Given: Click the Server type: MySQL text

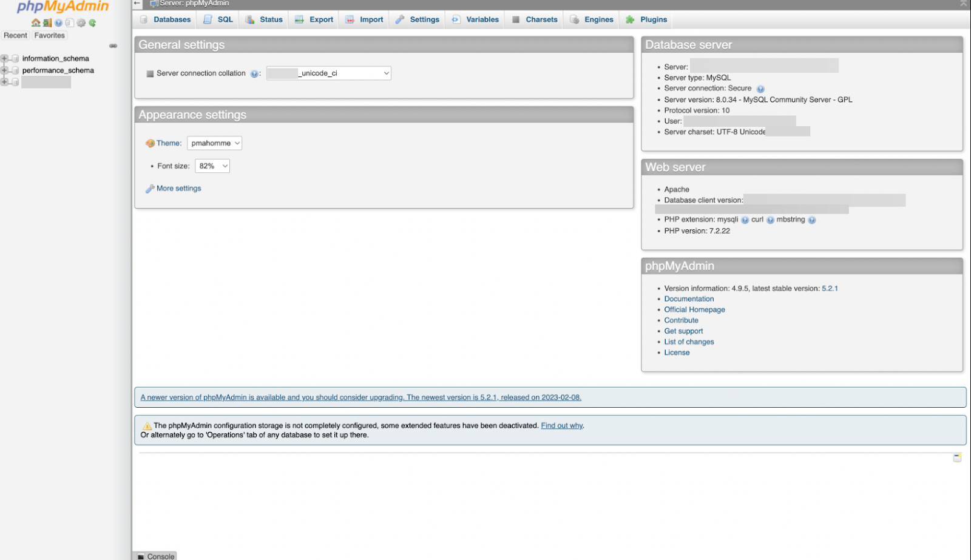Looking at the screenshot, I should point(697,78).
